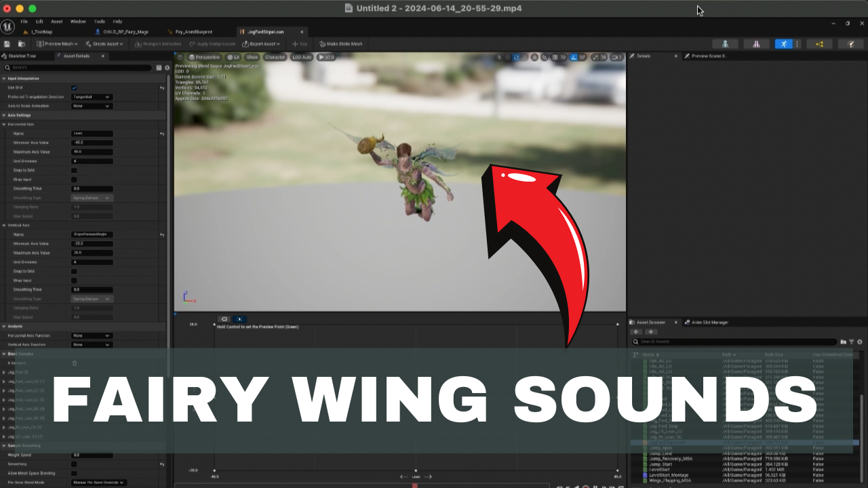Collapse the Vertical Axis section
Screen dimensions: 868x488
[x=5, y=225]
